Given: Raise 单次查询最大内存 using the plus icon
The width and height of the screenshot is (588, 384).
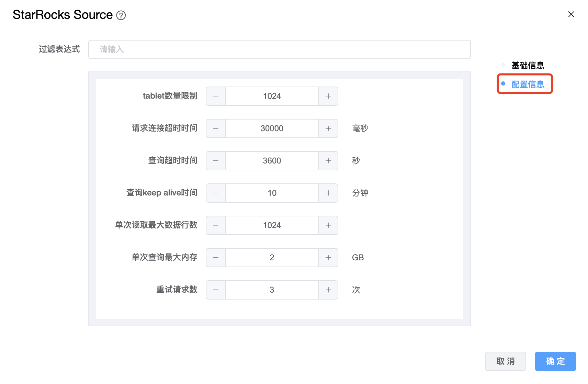Looking at the screenshot, I should pyautogui.click(x=328, y=258).
